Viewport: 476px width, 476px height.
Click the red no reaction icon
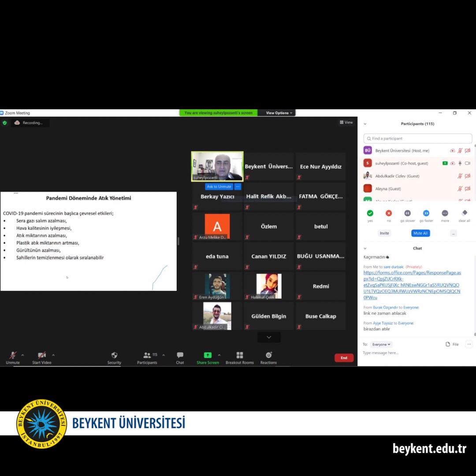(389, 213)
